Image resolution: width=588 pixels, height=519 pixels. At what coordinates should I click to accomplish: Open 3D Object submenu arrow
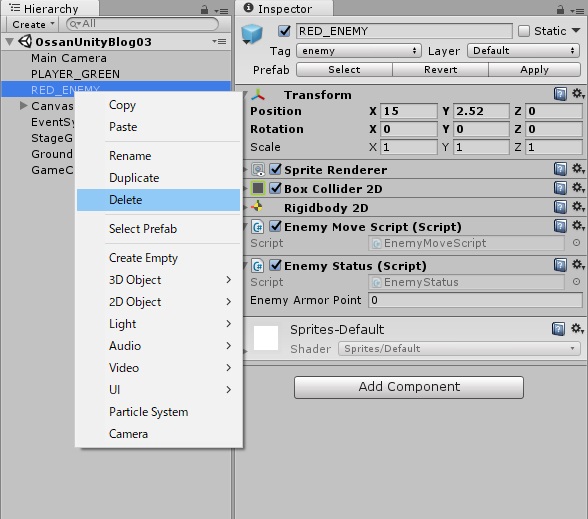[229, 280]
